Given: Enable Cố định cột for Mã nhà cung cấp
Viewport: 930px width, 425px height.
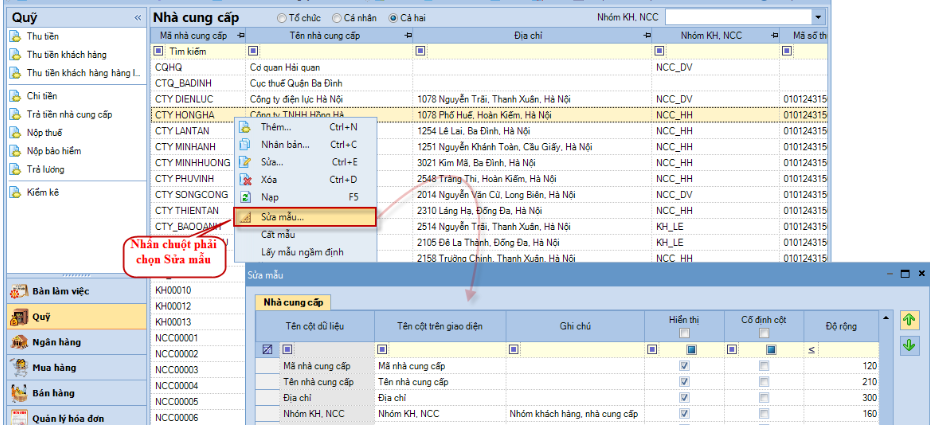Looking at the screenshot, I should pos(764,366).
